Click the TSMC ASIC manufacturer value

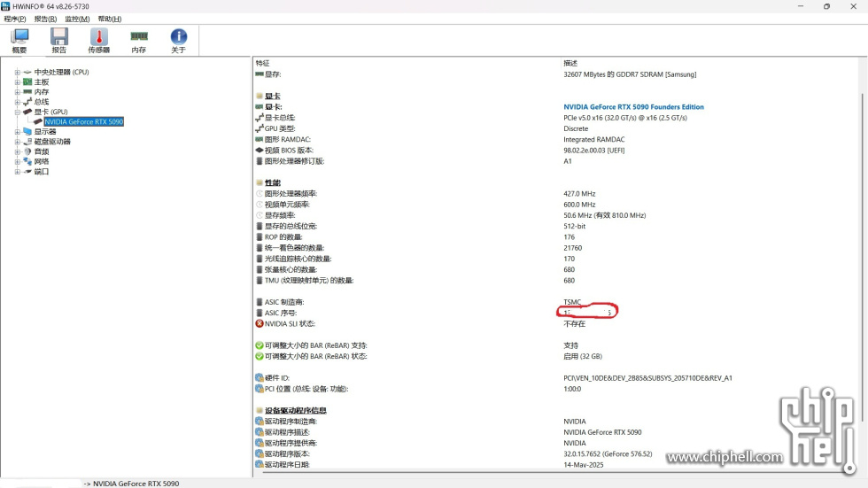click(572, 302)
